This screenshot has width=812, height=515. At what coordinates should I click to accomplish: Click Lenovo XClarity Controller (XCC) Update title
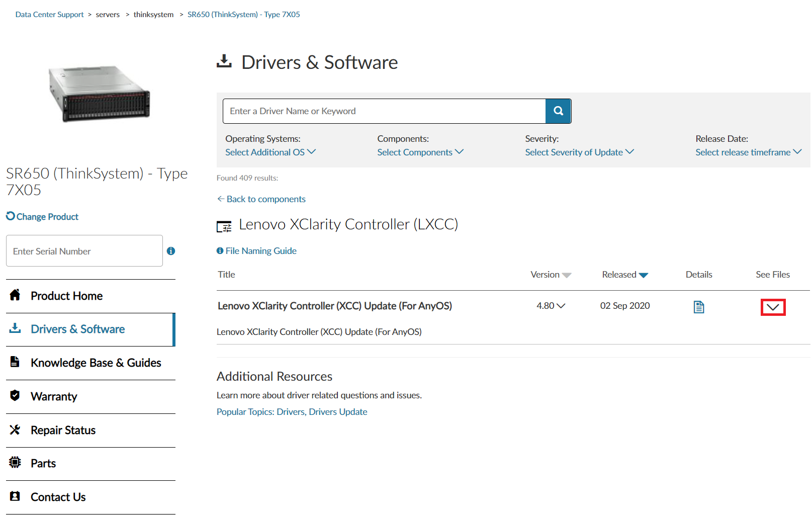pos(335,306)
